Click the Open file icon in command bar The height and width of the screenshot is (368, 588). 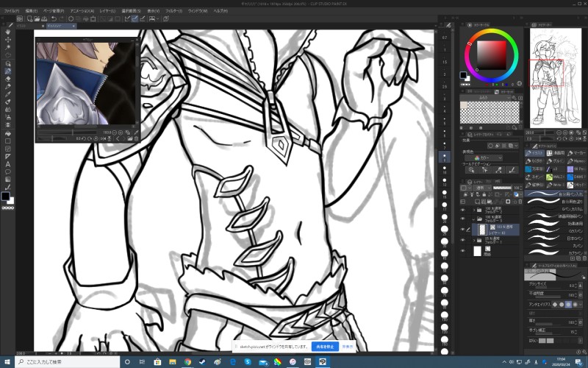tap(37, 18)
